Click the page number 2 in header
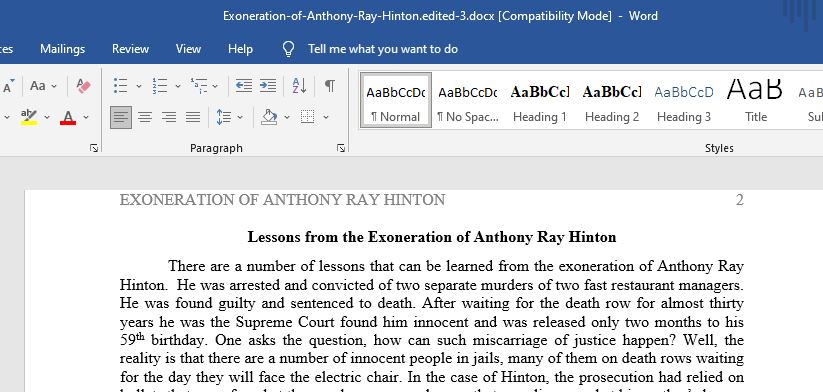 click(x=740, y=200)
